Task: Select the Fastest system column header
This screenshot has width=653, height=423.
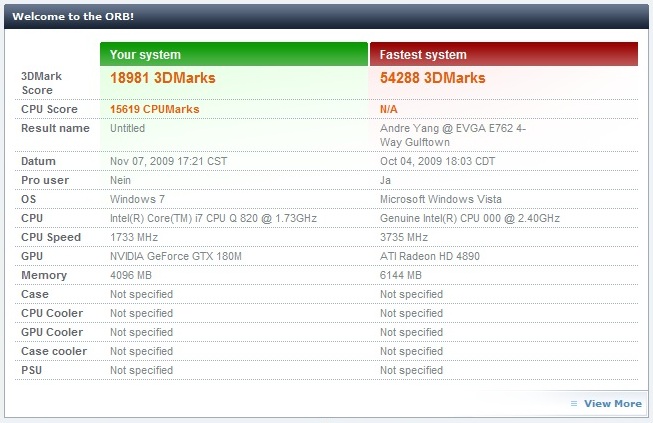Action: [504, 54]
